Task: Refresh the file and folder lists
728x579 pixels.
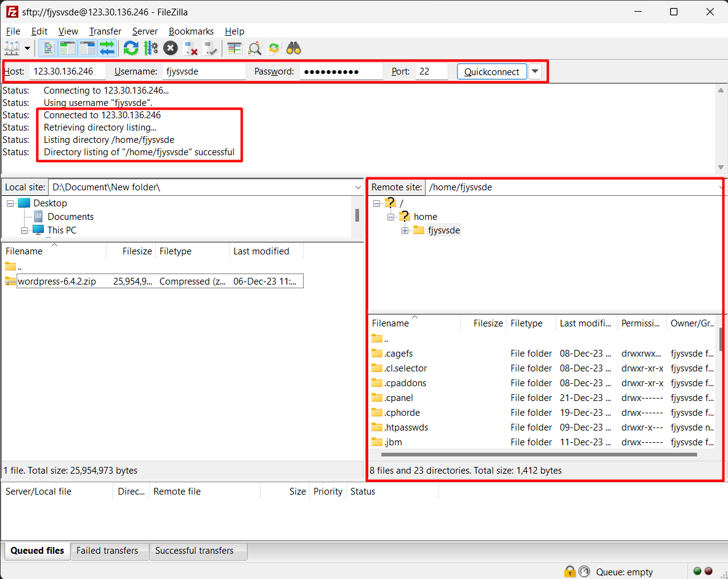Action: point(131,48)
